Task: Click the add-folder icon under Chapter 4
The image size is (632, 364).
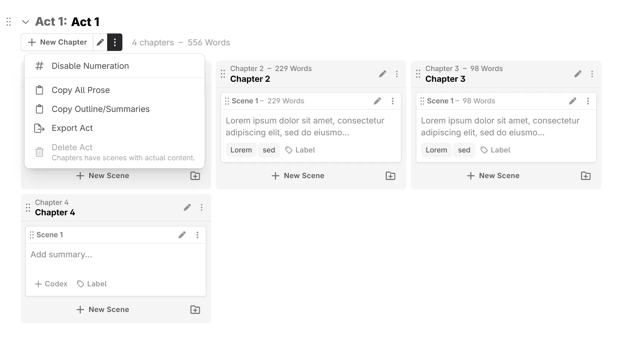Action: pos(195,310)
